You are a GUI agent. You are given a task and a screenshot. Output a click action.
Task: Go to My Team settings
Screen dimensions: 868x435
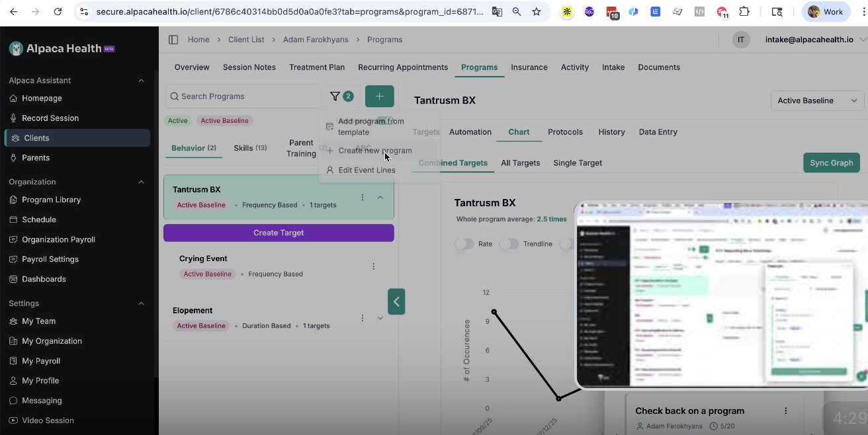point(38,321)
